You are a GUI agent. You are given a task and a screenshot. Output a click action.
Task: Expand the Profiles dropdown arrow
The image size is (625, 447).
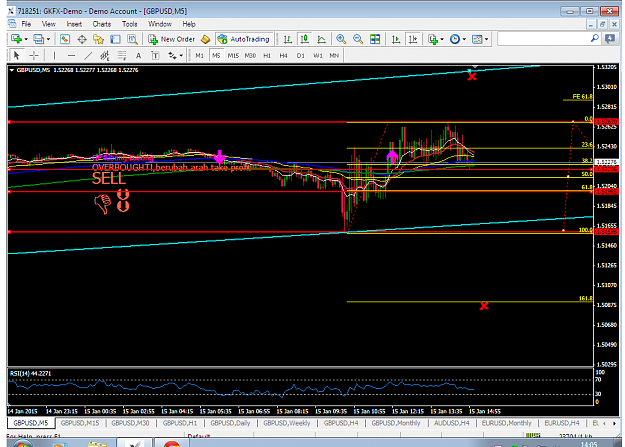point(48,39)
